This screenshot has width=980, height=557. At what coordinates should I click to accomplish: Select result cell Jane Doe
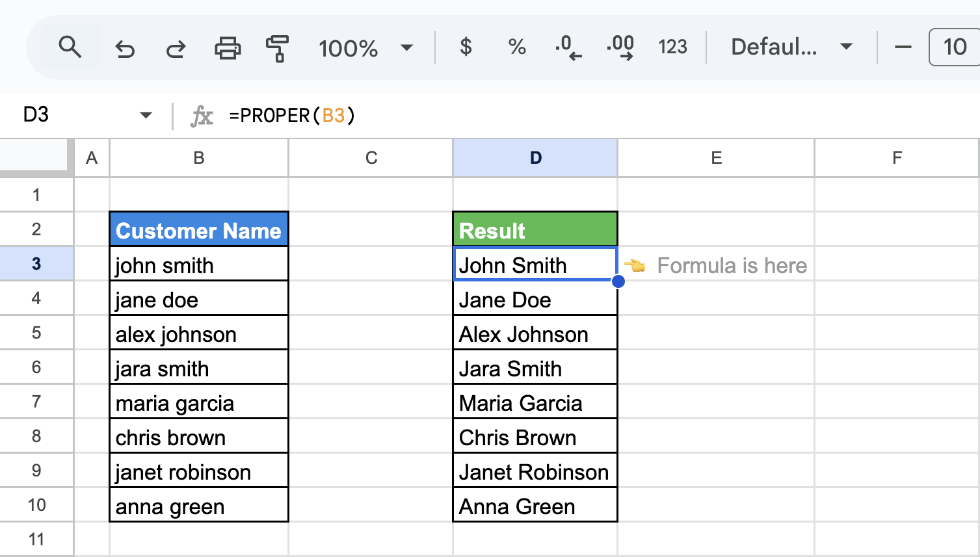pyautogui.click(x=535, y=298)
